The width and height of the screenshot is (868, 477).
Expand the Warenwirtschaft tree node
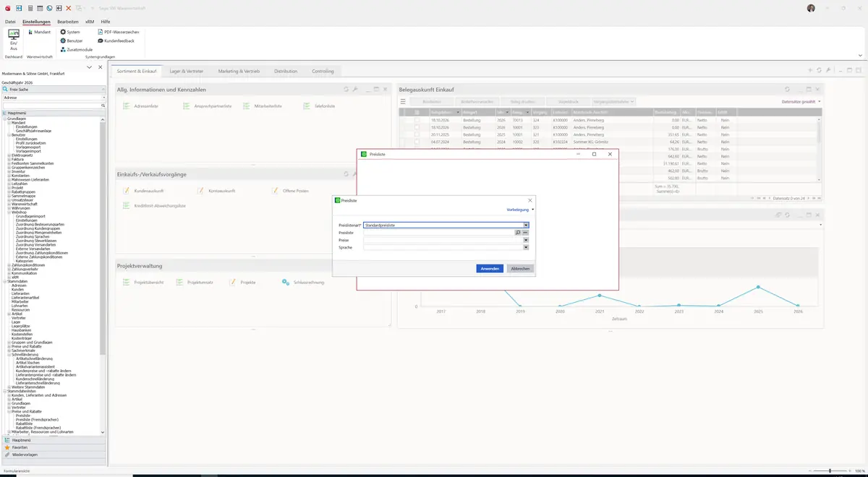[9, 204]
